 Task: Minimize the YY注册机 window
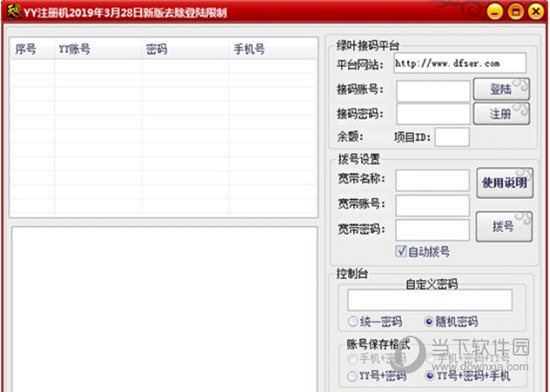coord(495,12)
